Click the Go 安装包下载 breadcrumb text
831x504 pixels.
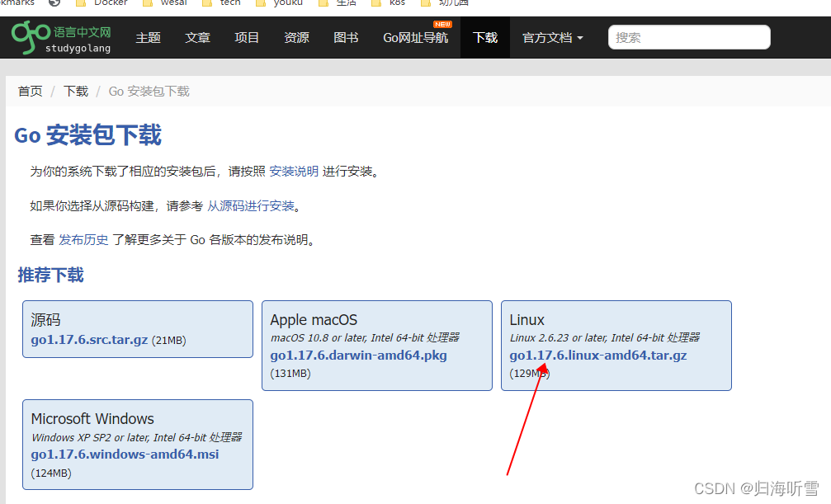[x=149, y=92]
